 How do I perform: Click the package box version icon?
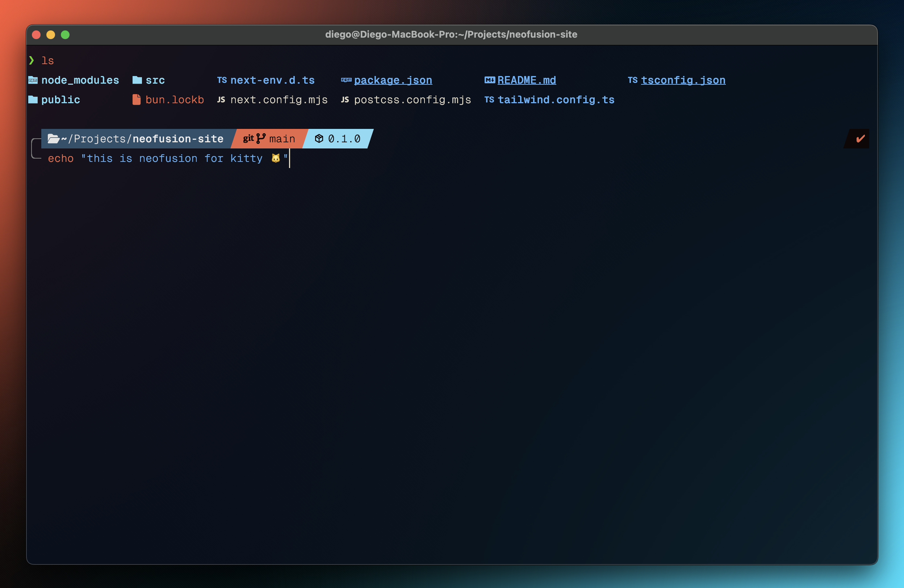tap(319, 139)
